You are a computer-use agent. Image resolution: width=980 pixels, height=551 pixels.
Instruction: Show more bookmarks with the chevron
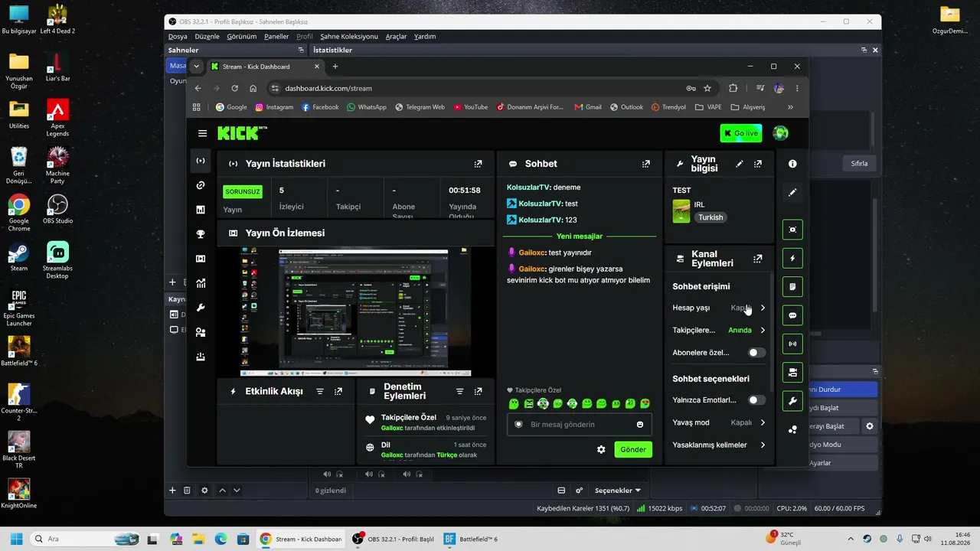point(790,107)
